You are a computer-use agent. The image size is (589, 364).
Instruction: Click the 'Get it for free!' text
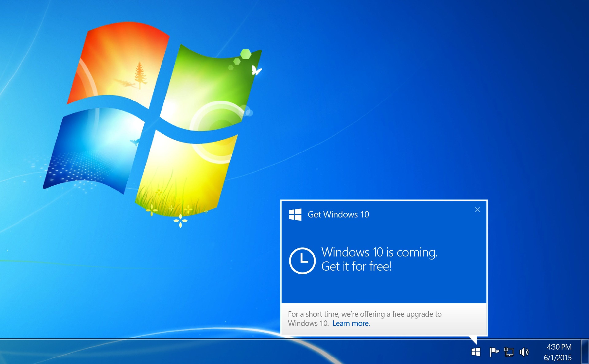[356, 266]
